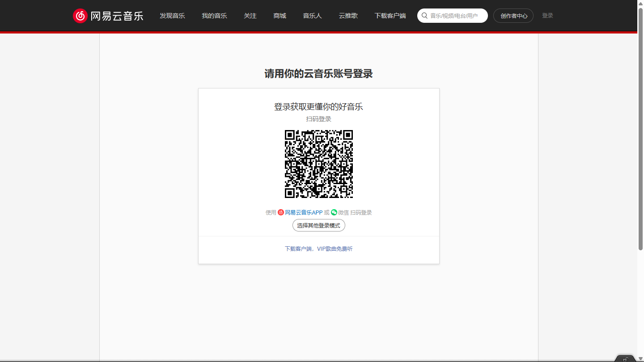
Task: Open the 音乐人 menu item
Action: 312,16
